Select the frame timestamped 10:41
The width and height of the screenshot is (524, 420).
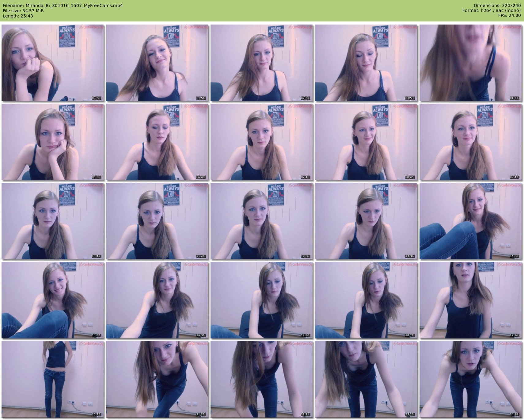[x=53, y=221]
